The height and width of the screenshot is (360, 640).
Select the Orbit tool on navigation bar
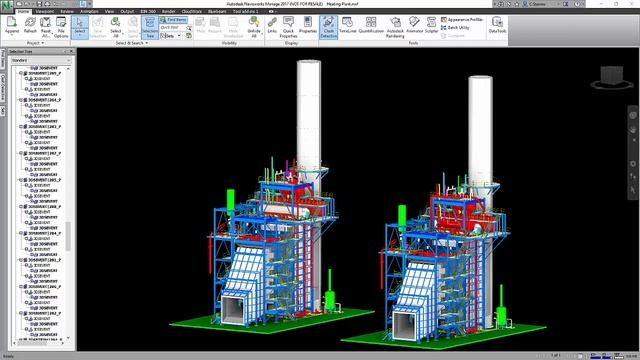point(633,164)
